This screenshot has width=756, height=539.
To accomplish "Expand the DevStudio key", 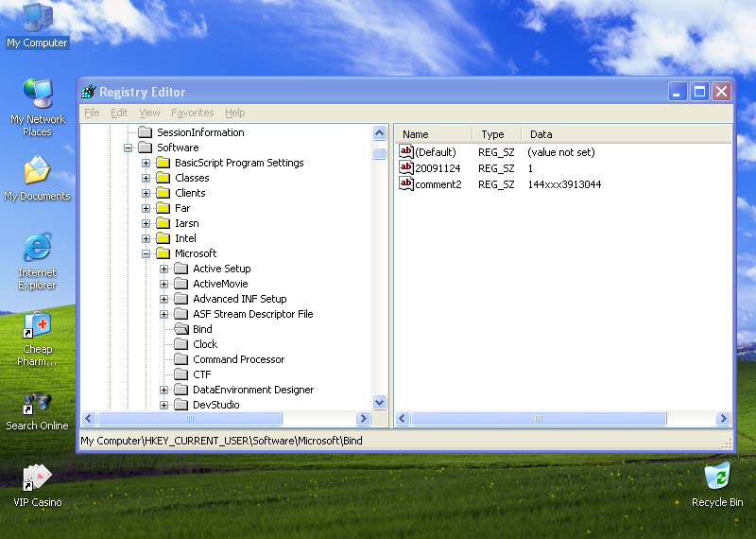I will (x=163, y=405).
